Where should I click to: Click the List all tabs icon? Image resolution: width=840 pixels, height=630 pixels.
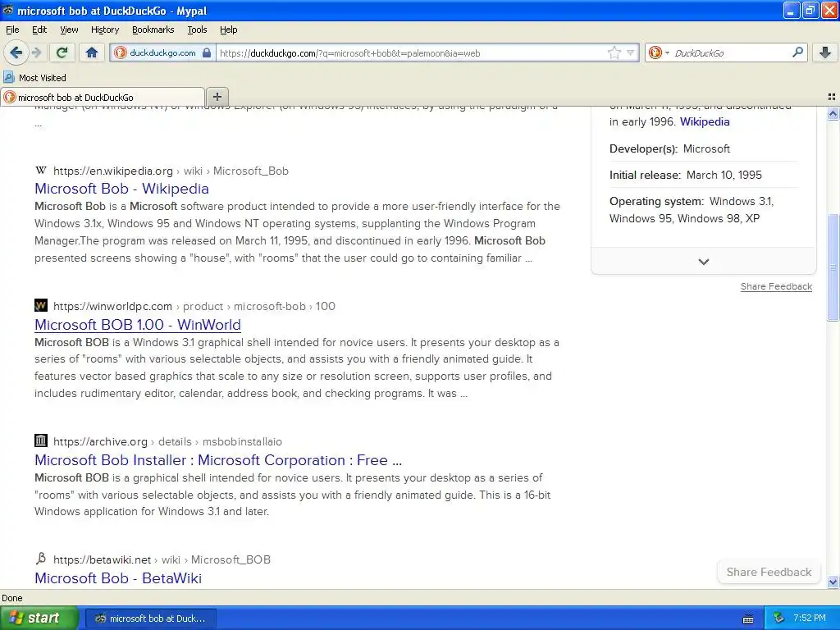(x=832, y=97)
